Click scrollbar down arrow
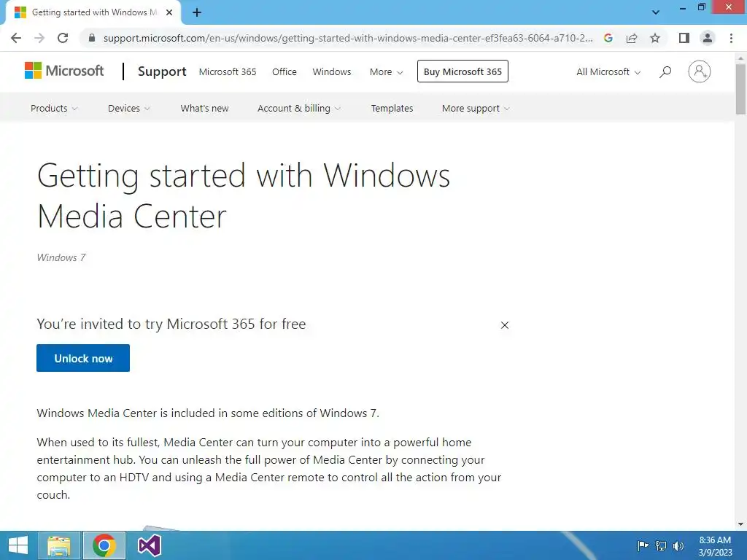 click(x=740, y=524)
